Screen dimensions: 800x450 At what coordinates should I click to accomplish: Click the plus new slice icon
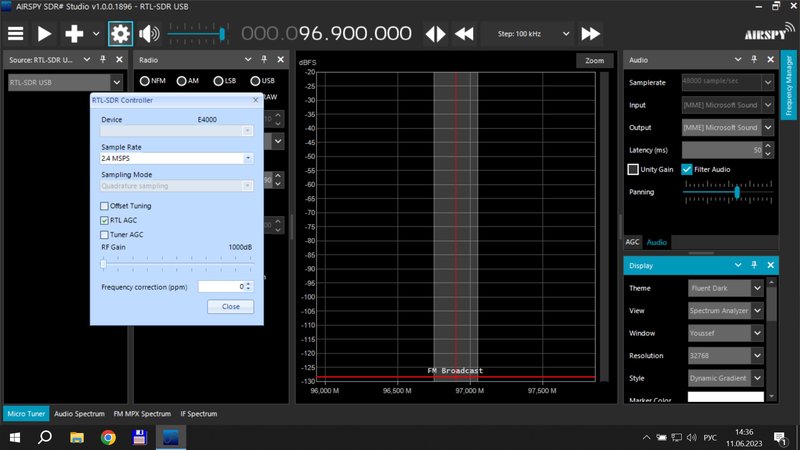(74, 34)
